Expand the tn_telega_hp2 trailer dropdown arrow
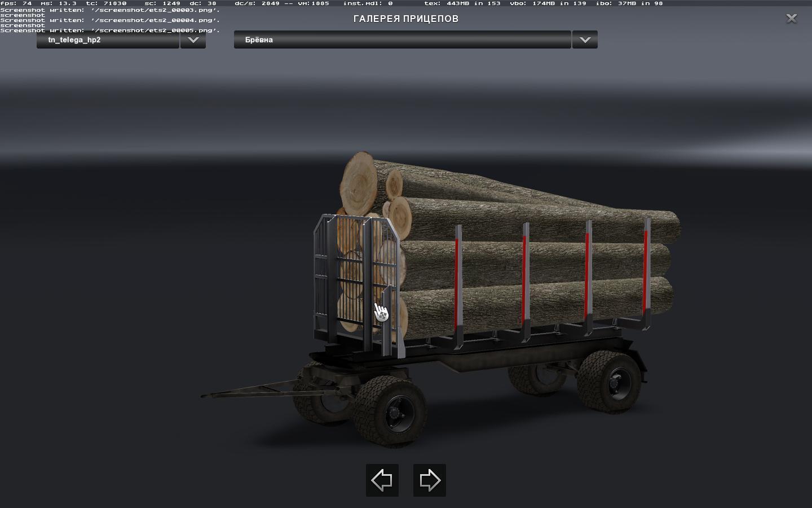 [193, 40]
